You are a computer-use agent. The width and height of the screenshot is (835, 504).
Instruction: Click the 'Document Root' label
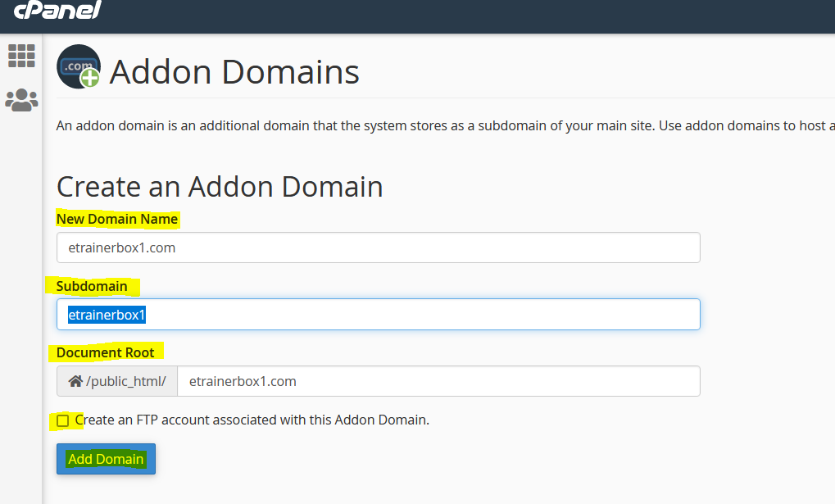click(x=106, y=352)
